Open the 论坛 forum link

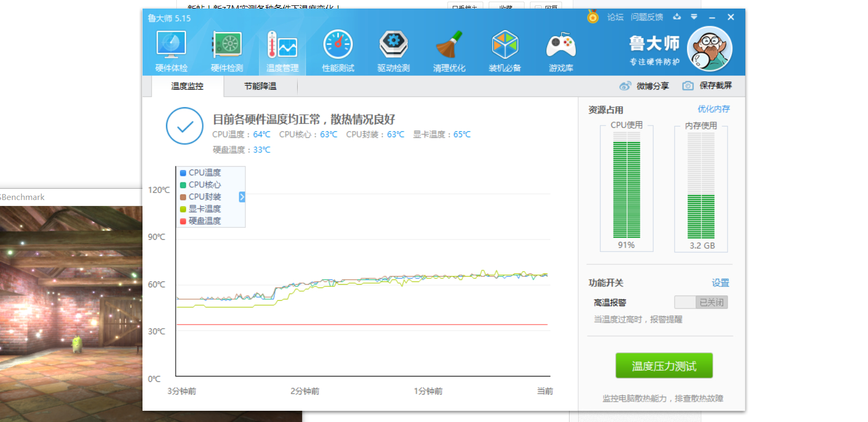615,17
